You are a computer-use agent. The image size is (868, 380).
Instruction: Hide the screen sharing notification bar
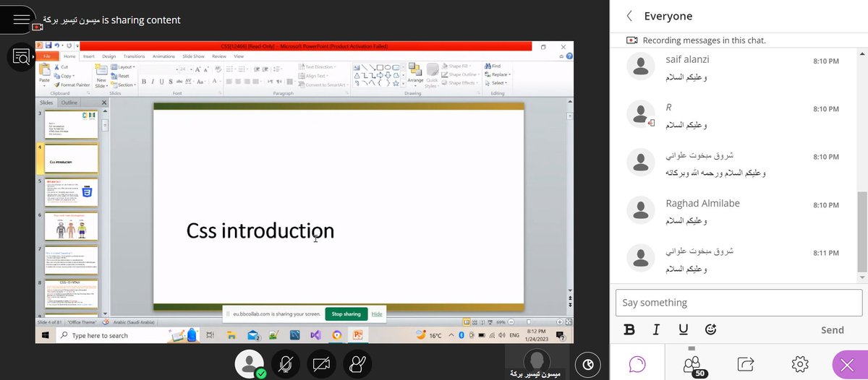[x=377, y=314]
